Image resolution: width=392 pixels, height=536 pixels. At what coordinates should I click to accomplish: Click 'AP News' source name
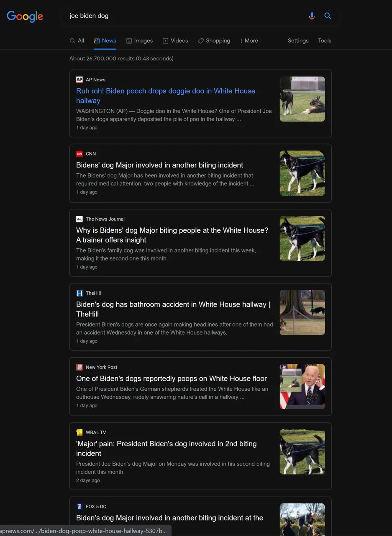tap(95, 80)
